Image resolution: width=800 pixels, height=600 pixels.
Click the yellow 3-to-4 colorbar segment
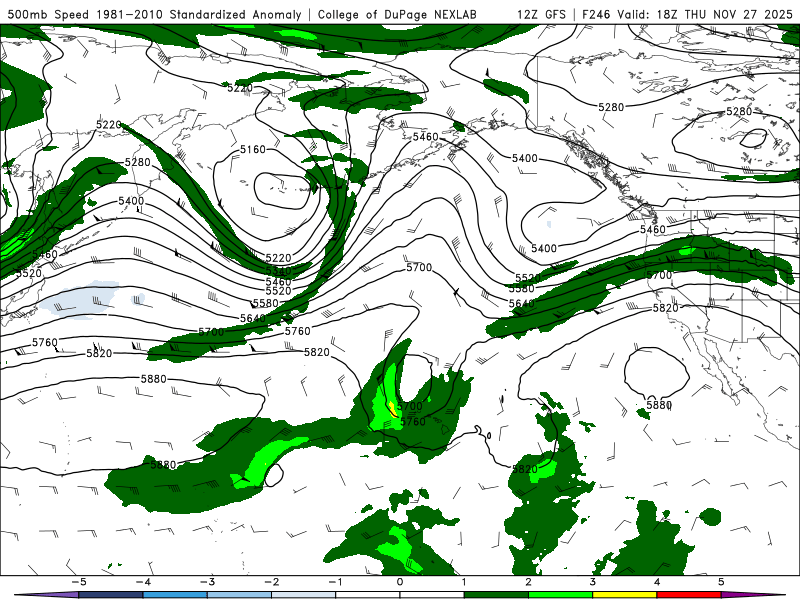point(624,595)
